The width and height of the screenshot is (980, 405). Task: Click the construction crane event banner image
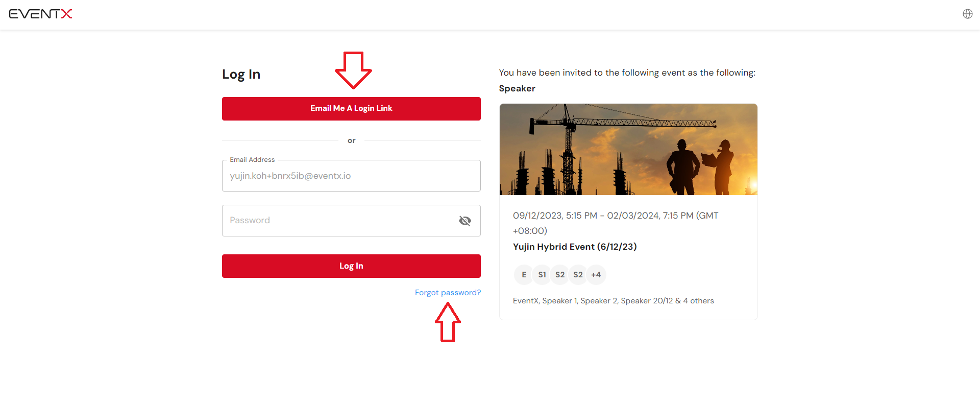coord(628,149)
